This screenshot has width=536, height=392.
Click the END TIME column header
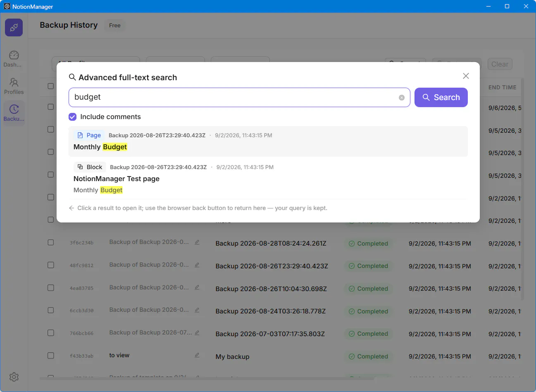502,87
